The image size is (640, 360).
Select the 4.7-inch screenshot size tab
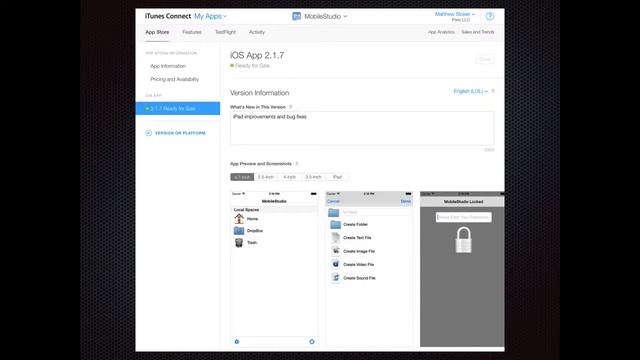tap(242, 177)
